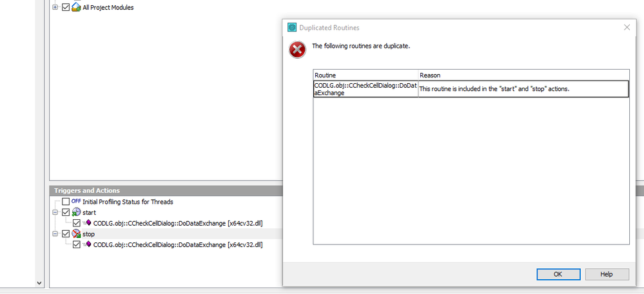Uncheck the routine checkbox under stop
Viewport: 644px width, 294px height.
point(77,244)
